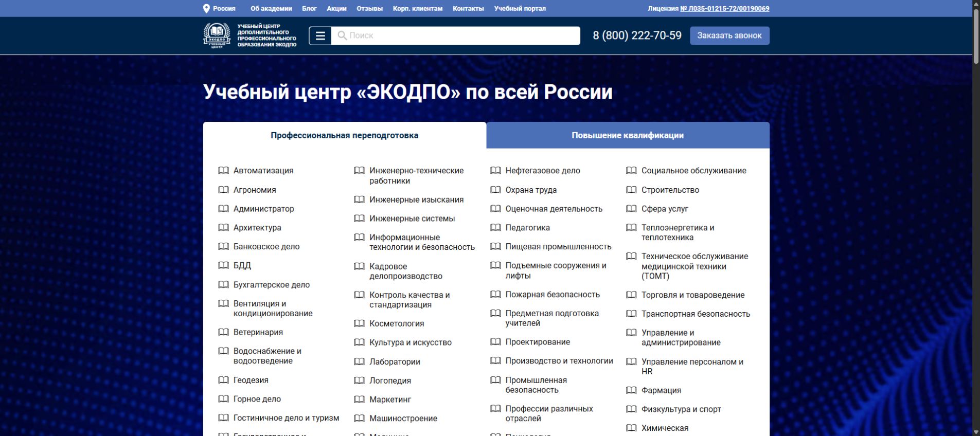The width and height of the screenshot is (980, 436).
Task: Click the Заказать звонок button
Action: [729, 35]
